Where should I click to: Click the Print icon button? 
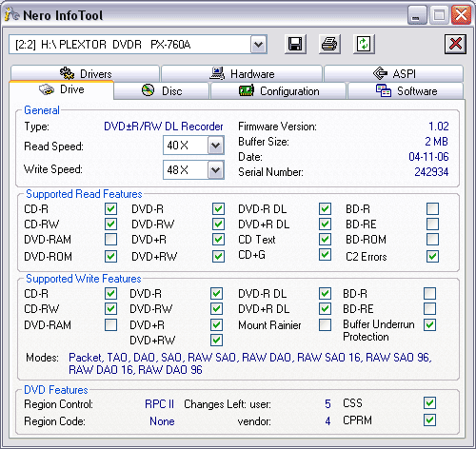pyautogui.click(x=329, y=44)
